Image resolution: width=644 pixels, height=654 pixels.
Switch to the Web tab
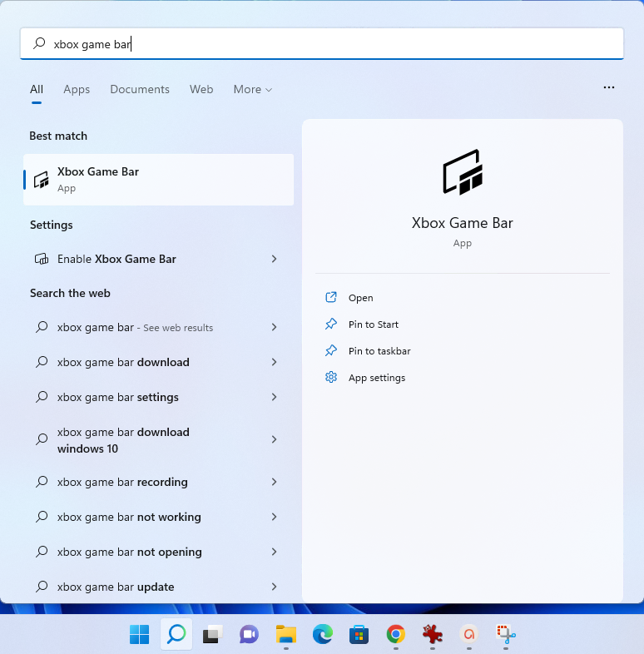(201, 89)
